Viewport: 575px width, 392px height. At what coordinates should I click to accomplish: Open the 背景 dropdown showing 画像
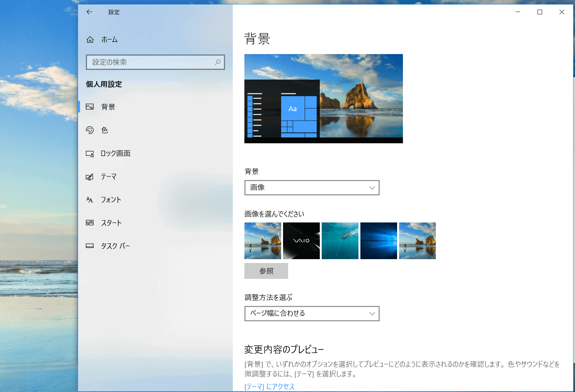[312, 188]
